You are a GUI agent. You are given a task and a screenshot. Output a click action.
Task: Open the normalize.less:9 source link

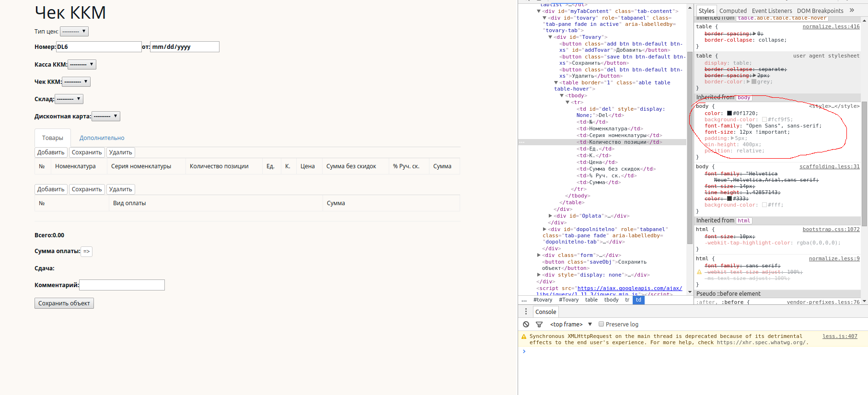tap(834, 259)
